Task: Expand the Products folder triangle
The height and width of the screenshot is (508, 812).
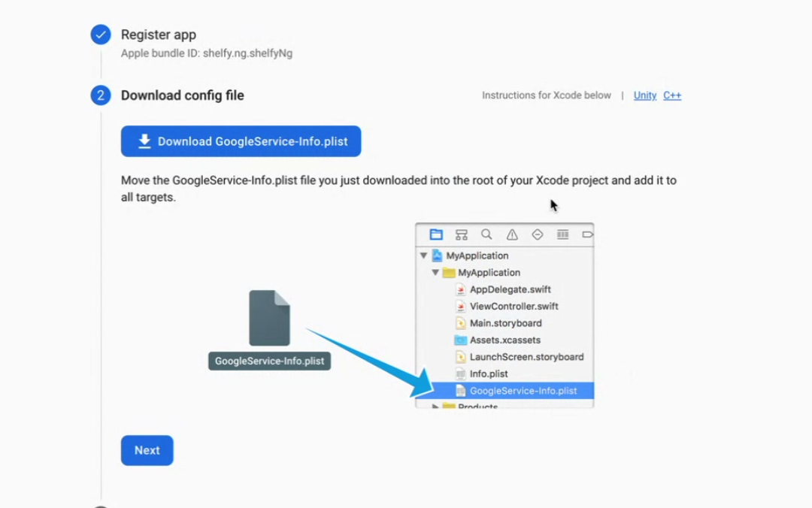Action: pyautogui.click(x=435, y=407)
